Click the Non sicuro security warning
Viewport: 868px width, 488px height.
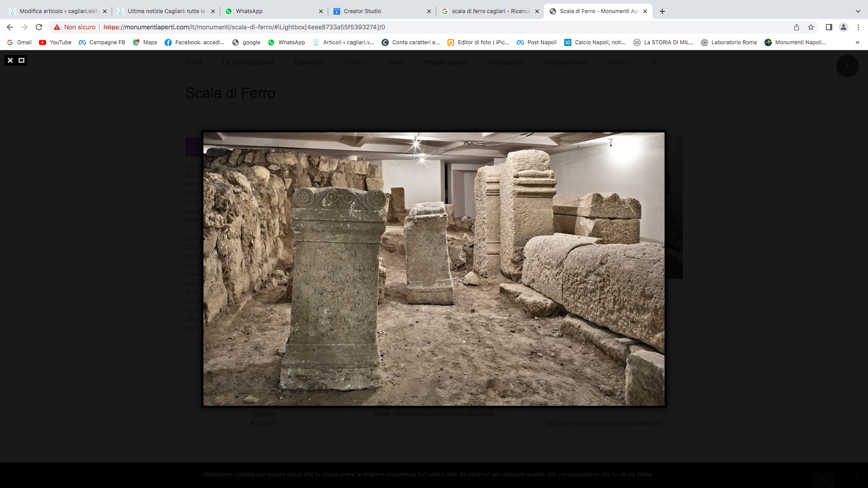75,27
